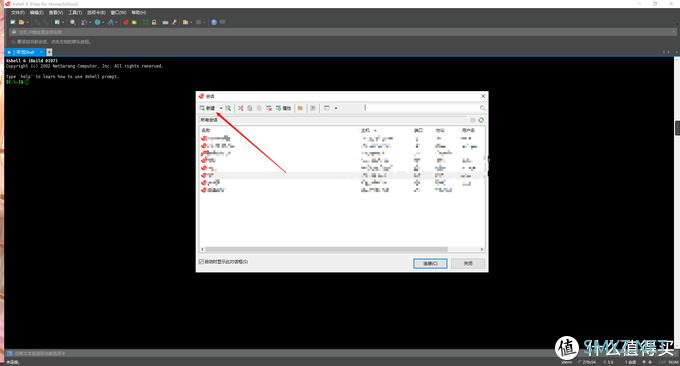
Task: Click the session list scroll-right arrow
Action: (x=482, y=249)
